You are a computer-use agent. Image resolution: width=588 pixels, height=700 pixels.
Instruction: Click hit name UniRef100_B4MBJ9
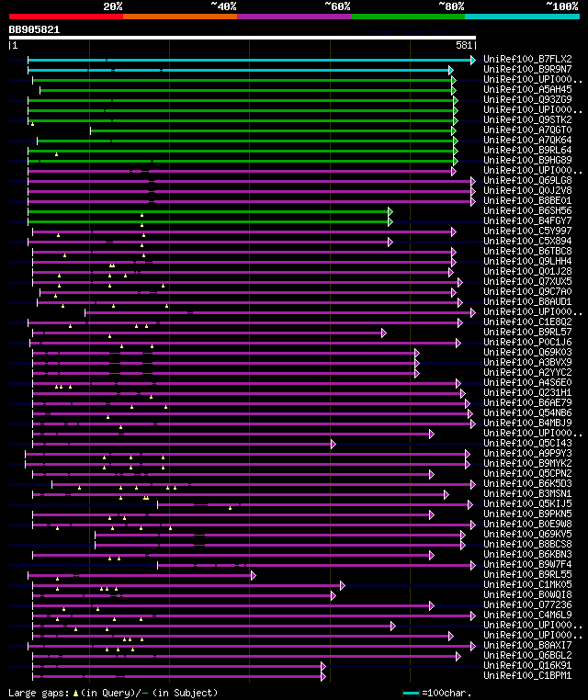(527, 423)
